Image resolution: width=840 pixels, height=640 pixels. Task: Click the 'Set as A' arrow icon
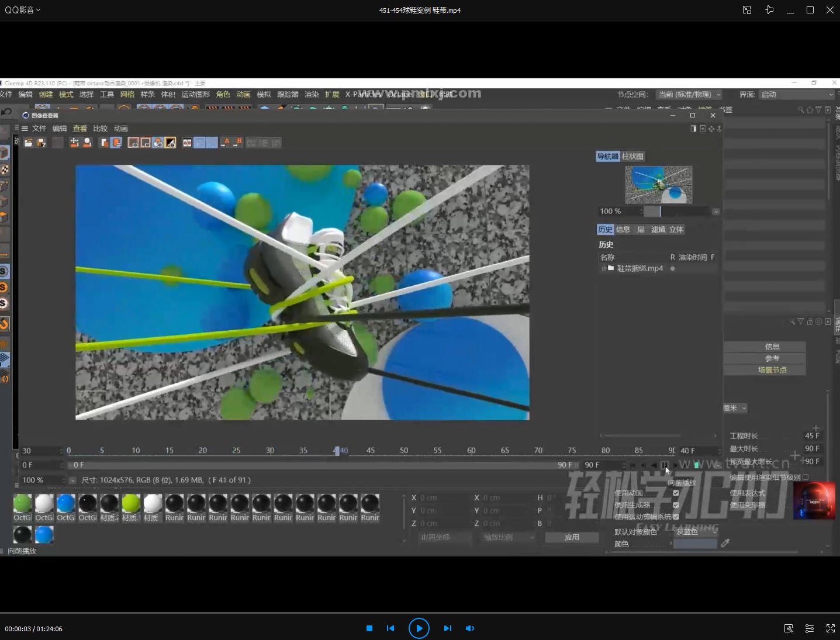(225, 143)
